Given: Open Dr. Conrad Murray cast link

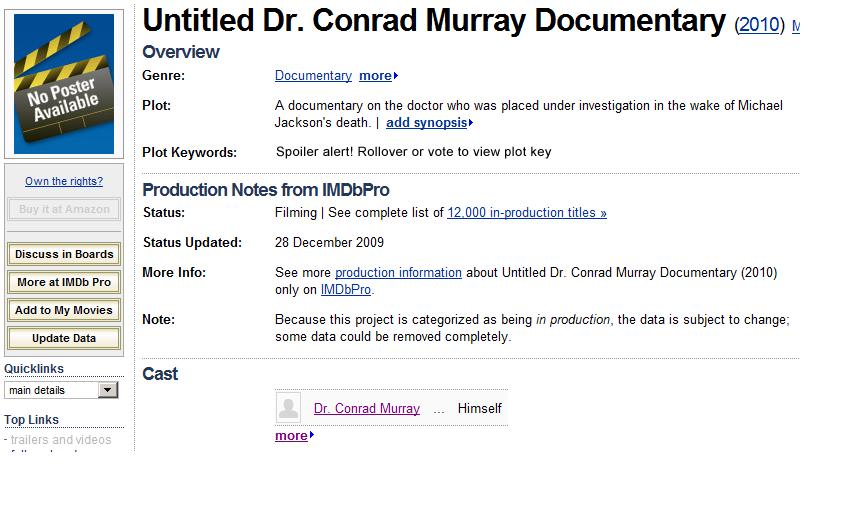Looking at the screenshot, I should [367, 408].
